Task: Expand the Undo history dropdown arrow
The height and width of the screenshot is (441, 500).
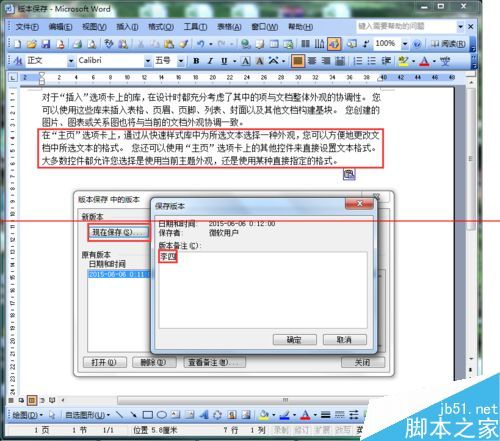Action: tap(210, 44)
